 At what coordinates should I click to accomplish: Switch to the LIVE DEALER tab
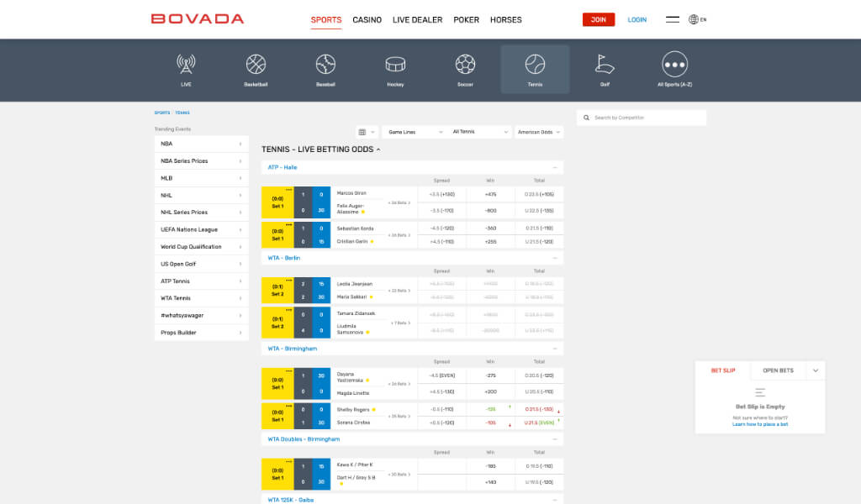[417, 20]
